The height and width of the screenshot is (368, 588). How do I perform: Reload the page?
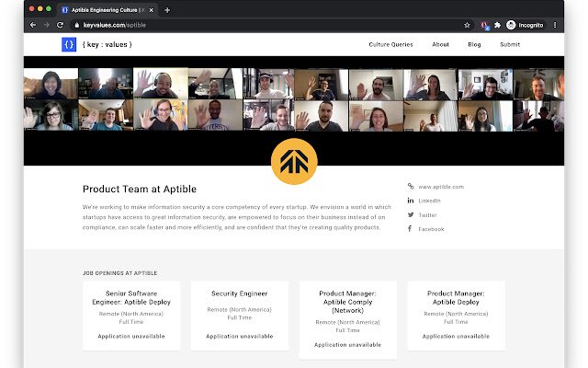point(61,25)
